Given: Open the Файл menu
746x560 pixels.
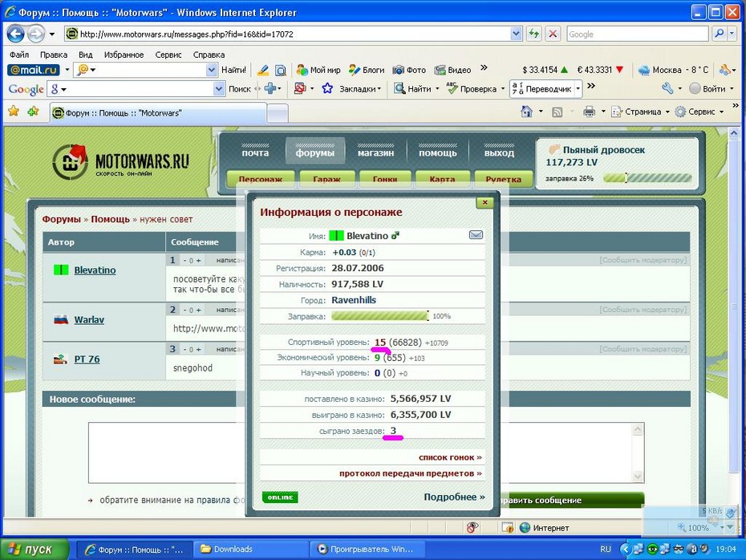Looking at the screenshot, I should pyautogui.click(x=19, y=55).
